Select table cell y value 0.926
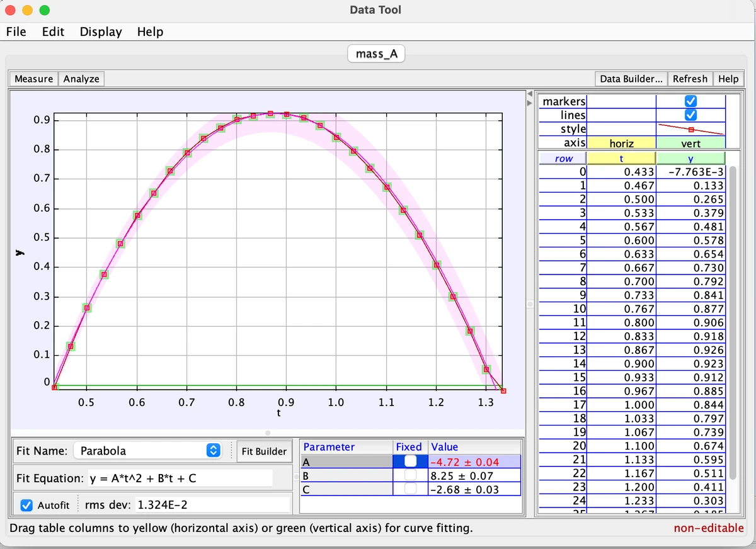The width and height of the screenshot is (756, 549). click(x=690, y=349)
